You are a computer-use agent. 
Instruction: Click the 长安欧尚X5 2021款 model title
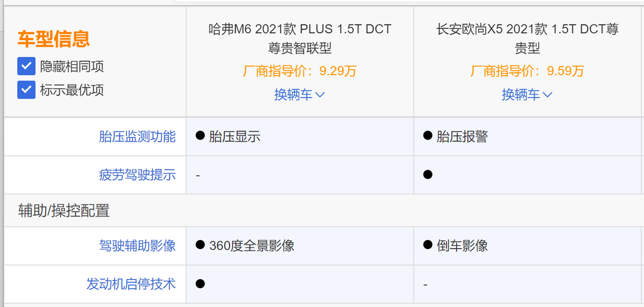[x=527, y=38]
